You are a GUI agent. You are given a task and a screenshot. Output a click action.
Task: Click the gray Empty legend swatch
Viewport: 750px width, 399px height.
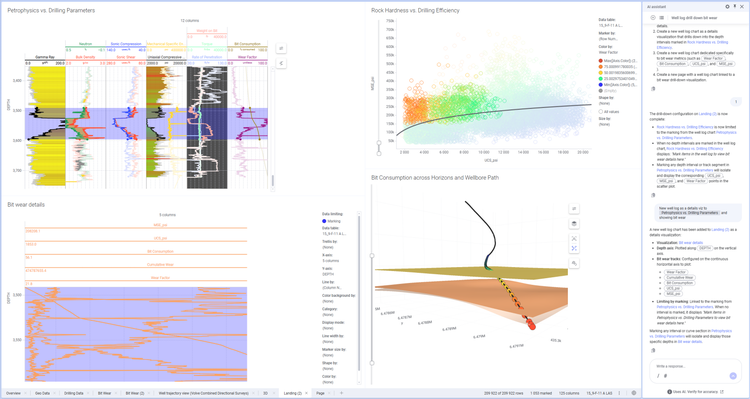coord(601,90)
